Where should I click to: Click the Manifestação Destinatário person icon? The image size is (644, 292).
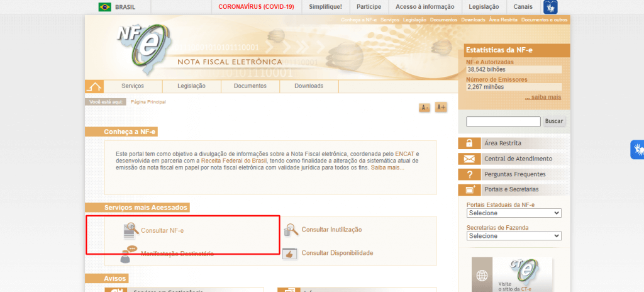pos(128,254)
